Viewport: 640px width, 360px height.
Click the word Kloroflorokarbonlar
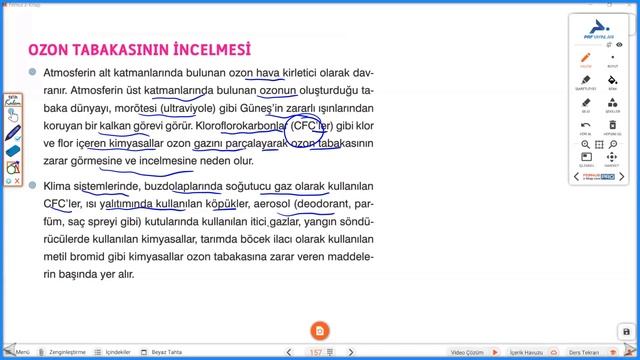tap(241, 126)
